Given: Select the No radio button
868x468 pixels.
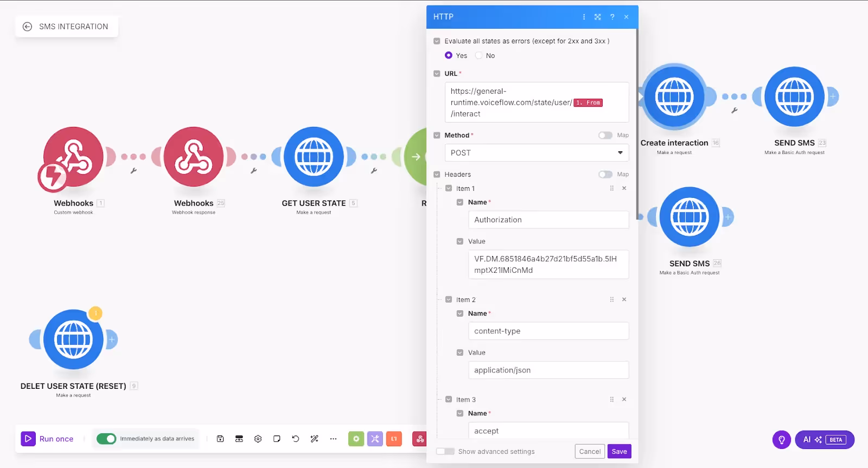Looking at the screenshot, I should [479, 55].
